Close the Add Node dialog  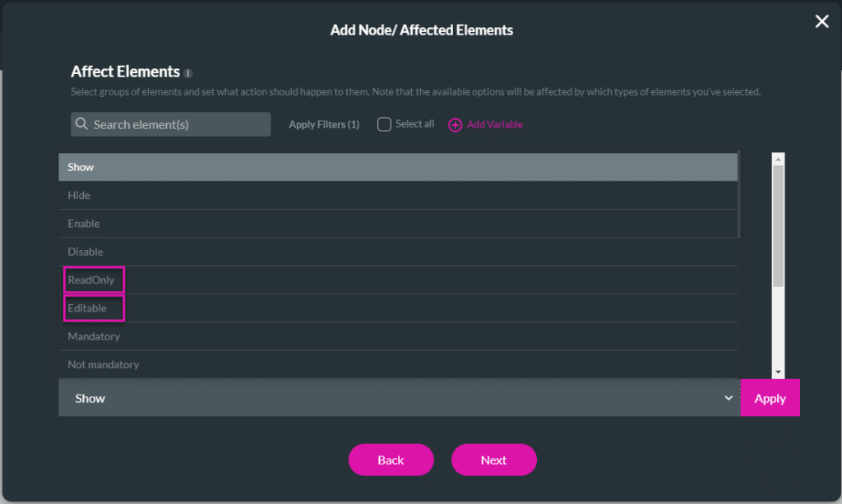pyautogui.click(x=821, y=22)
